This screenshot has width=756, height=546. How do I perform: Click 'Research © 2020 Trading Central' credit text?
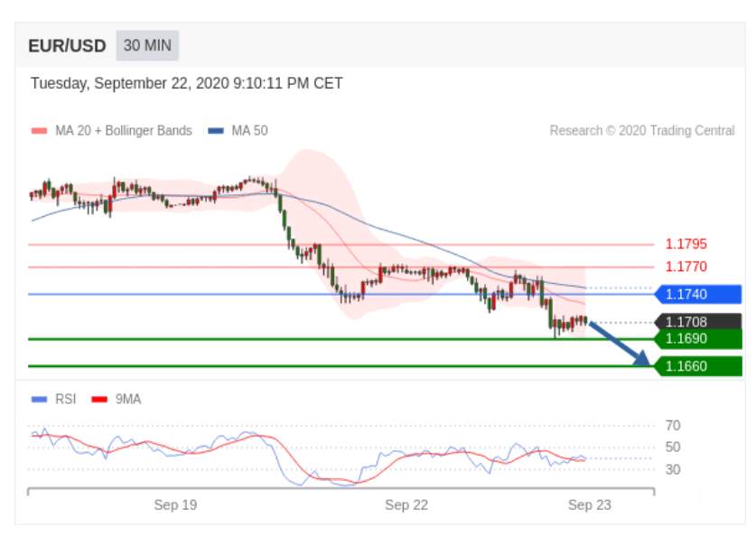click(x=642, y=131)
